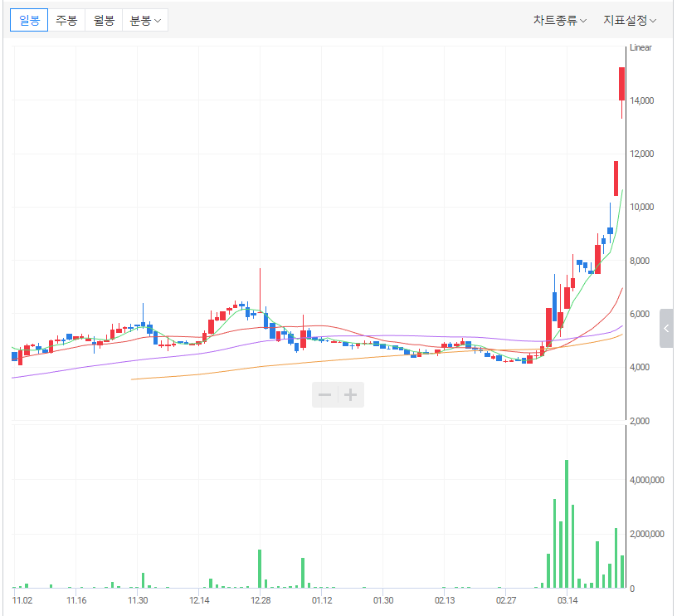Click the 8,000 price axis label

(x=640, y=261)
